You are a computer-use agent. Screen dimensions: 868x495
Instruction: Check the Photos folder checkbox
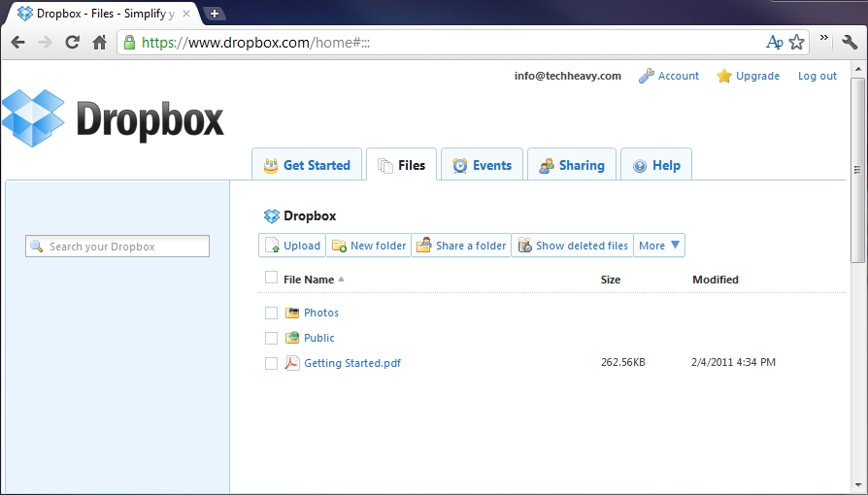tap(271, 313)
